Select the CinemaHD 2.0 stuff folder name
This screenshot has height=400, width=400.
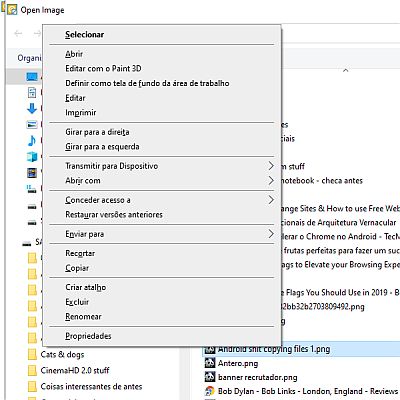point(75,370)
